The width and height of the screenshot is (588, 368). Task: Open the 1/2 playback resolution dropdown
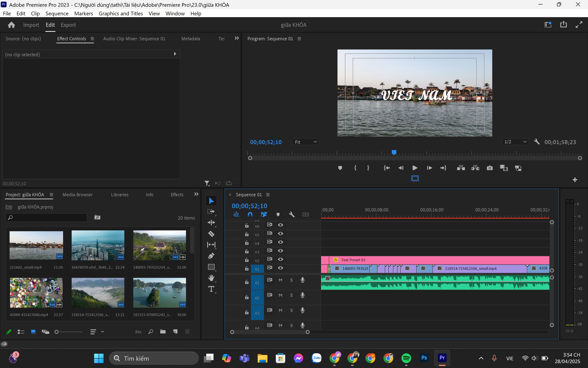click(515, 142)
